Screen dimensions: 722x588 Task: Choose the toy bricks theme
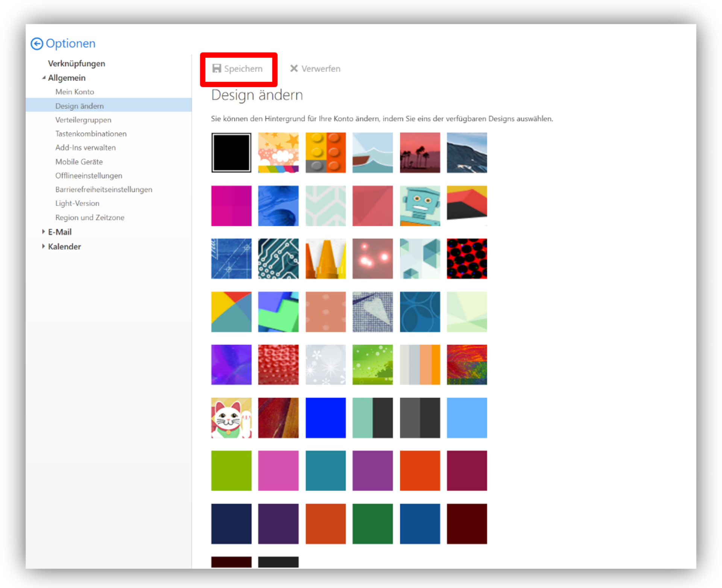(326, 153)
